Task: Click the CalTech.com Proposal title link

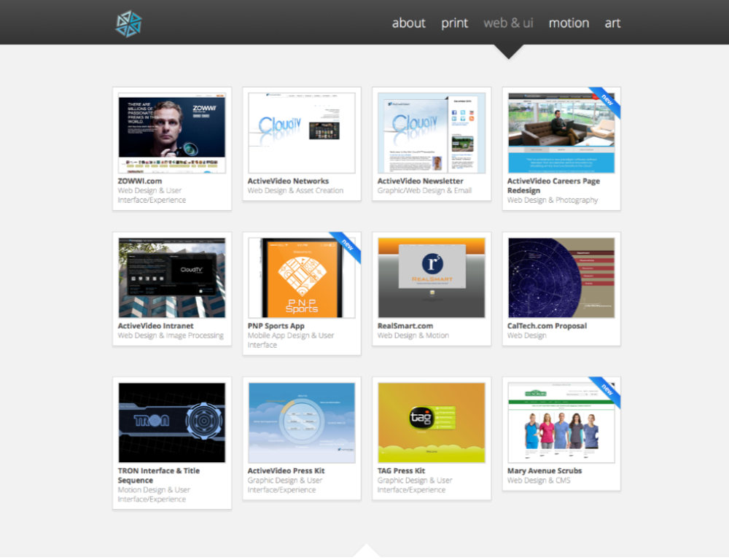Action: click(x=547, y=326)
